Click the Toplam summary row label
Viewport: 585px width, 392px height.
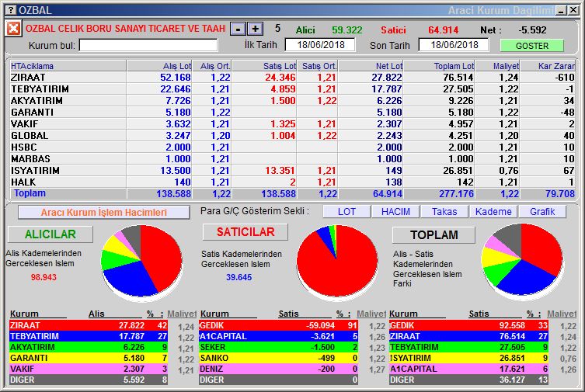(30, 193)
